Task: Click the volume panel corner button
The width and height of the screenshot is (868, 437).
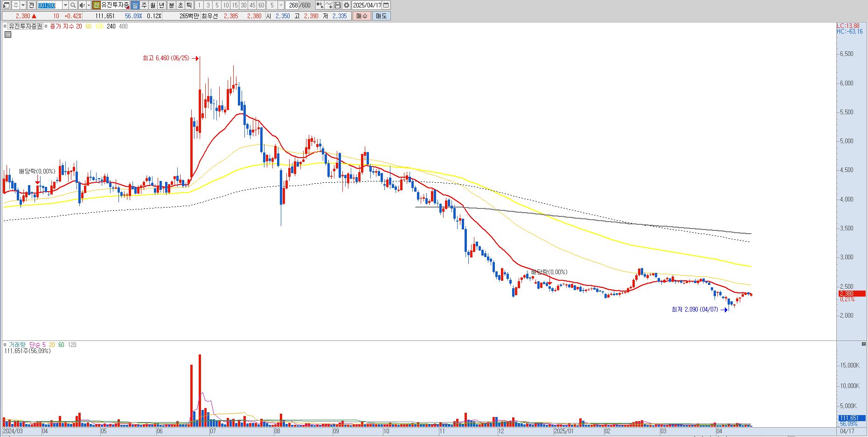Action: [x=863, y=344]
